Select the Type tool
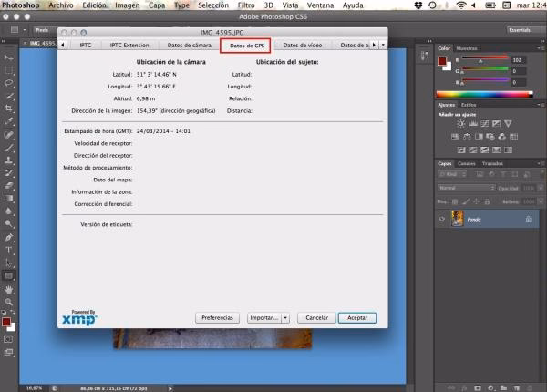Image resolution: width=547 pixels, height=392 pixels. 8,249
